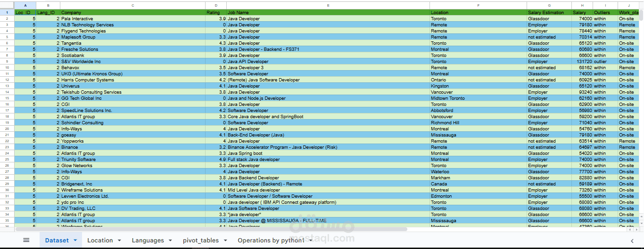Image resolution: width=644 pixels, height=249 pixels.
Task: Select the Full stack Java developer cell
Action: (328, 159)
